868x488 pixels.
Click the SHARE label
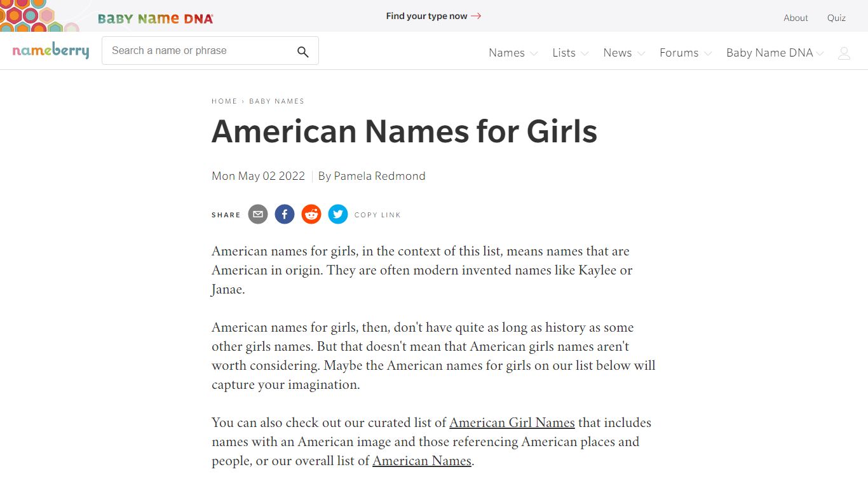tap(226, 215)
